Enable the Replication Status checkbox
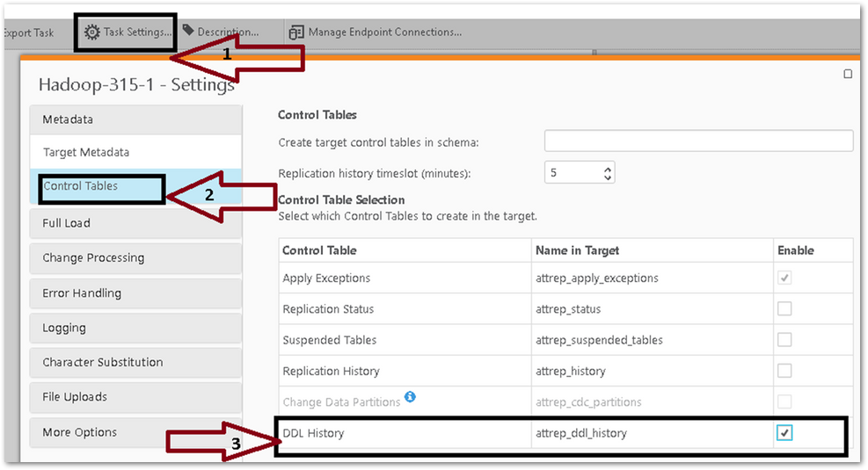The image size is (868, 470). coord(784,309)
